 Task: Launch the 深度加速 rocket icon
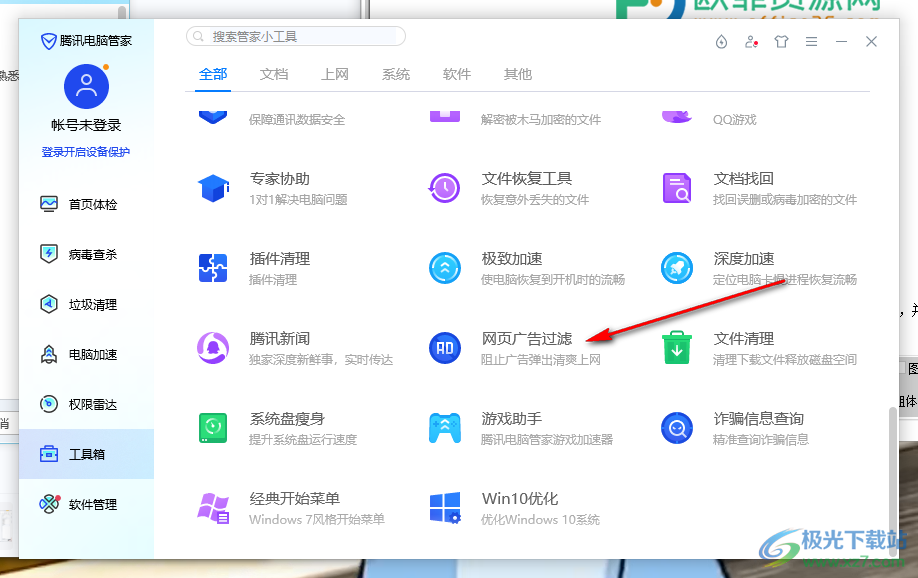[x=677, y=268]
